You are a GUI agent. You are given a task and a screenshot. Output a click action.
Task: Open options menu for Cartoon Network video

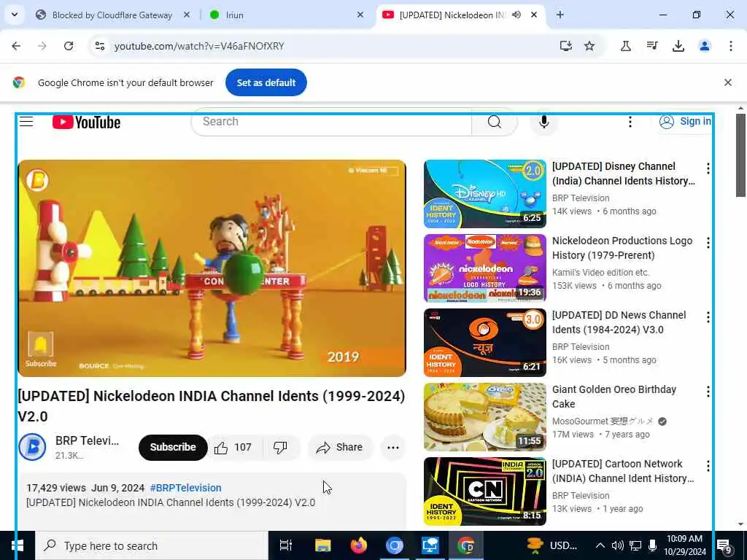pyautogui.click(x=708, y=465)
